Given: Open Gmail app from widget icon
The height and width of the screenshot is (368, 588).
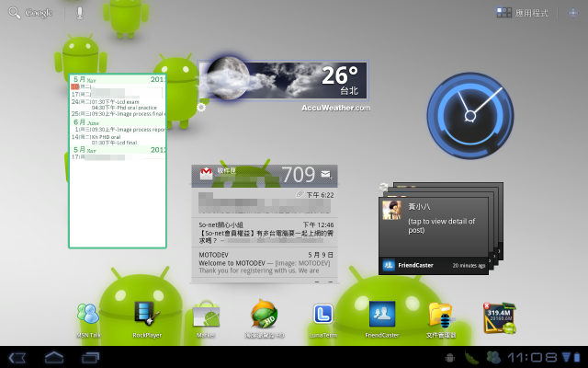Looking at the screenshot, I should click(206, 174).
